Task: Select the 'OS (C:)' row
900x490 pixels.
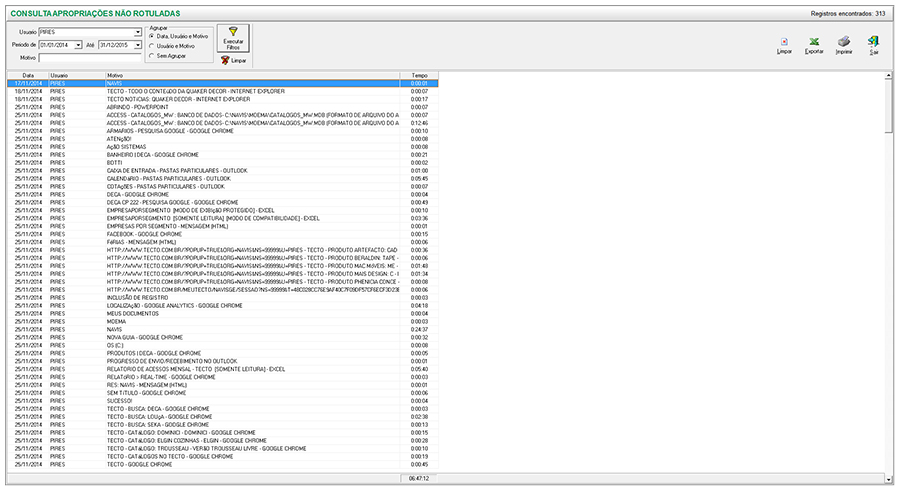Action: pyautogui.click(x=223, y=345)
